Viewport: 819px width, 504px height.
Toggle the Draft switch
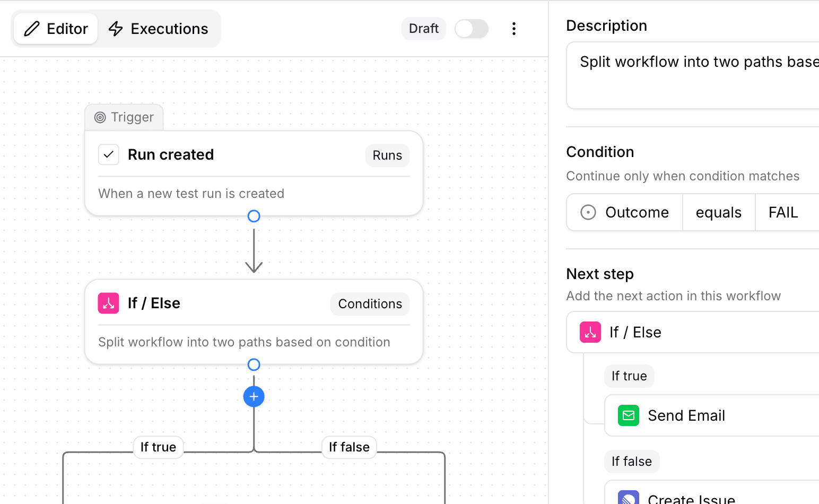472,29
